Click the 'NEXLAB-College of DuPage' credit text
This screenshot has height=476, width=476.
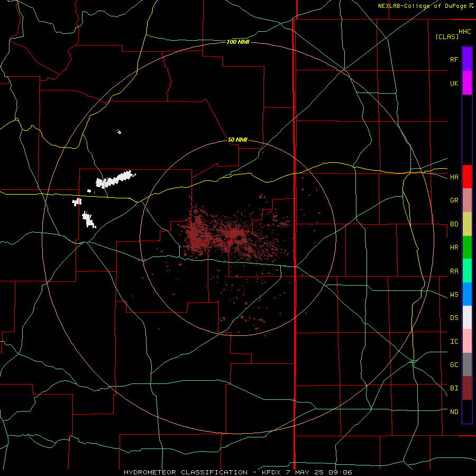tap(422, 6)
